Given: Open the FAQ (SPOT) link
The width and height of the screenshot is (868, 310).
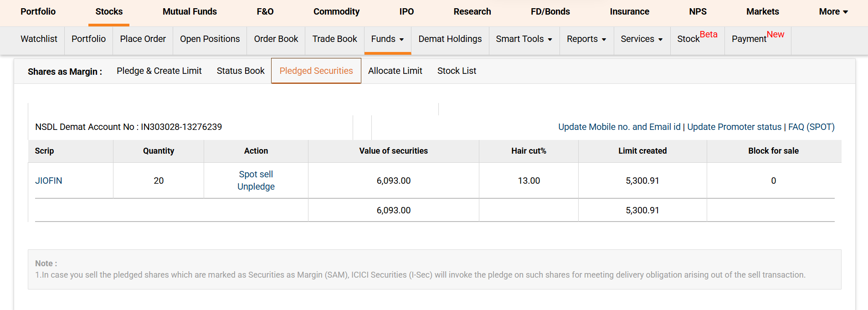Looking at the screenshot, I should (x=811, y=127).
